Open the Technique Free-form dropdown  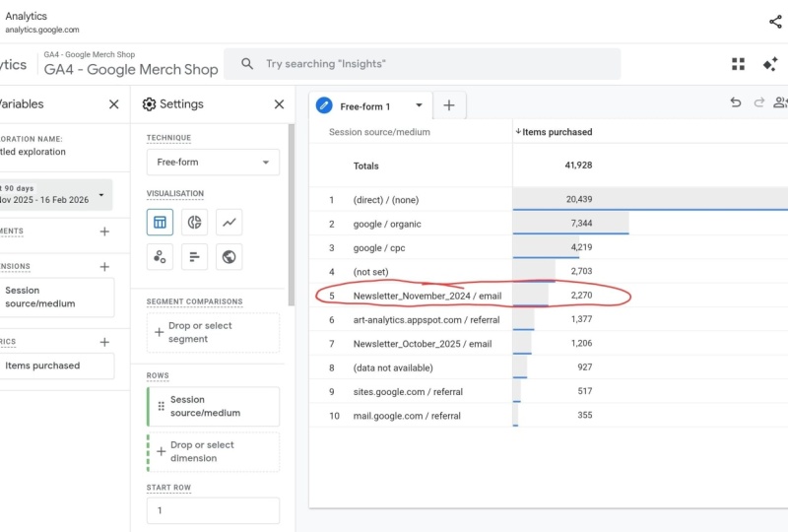coord(213,162)
